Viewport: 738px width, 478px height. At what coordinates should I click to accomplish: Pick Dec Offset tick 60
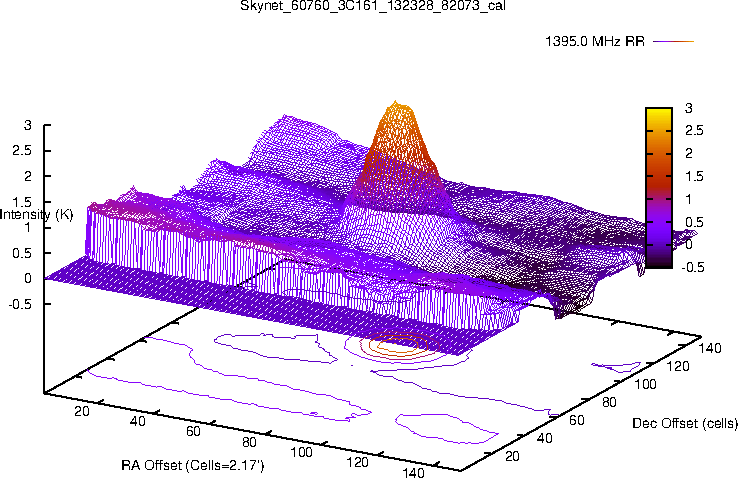click(x=577, y=420)
